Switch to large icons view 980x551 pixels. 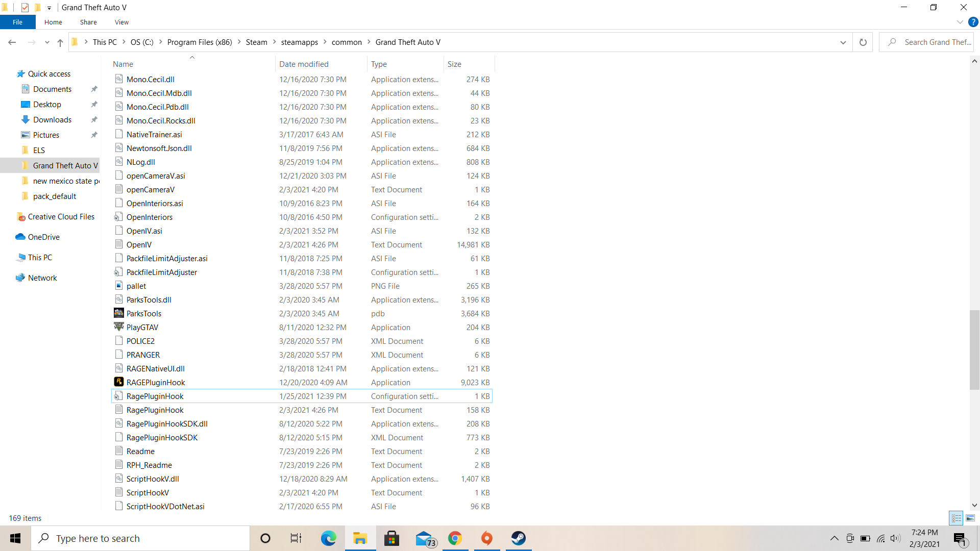970,518
